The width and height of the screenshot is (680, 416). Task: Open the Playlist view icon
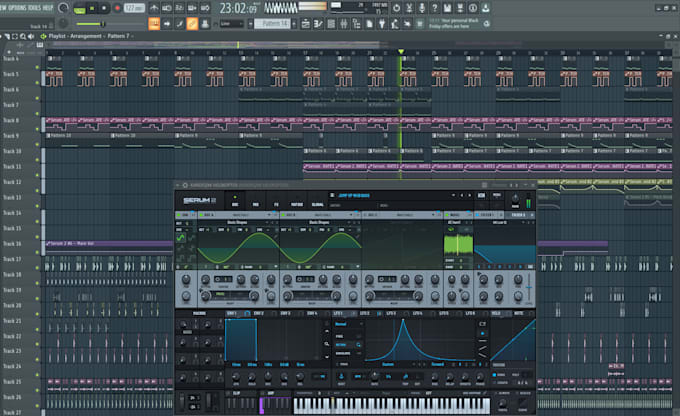click(305, 24)
